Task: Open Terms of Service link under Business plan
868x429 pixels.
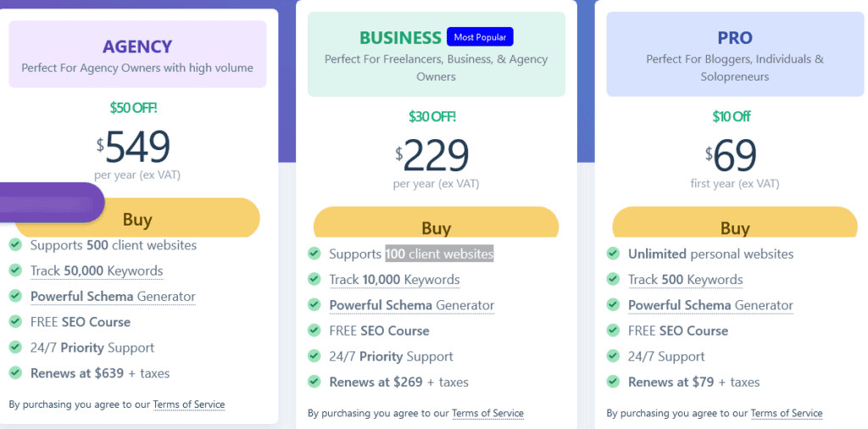Action: (x=487, y=413)
